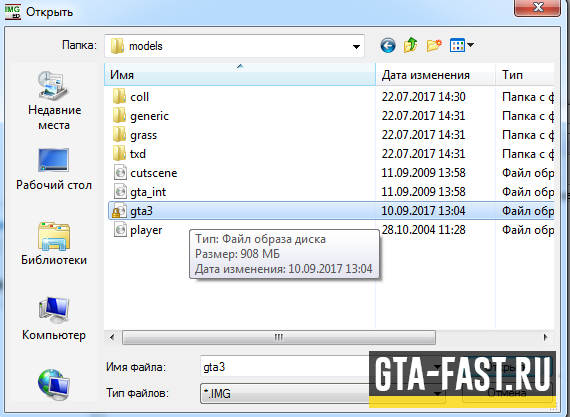The width and height of the screenshot is (570, 417).
Task: Sort by Имя column header
Action: coord(240,75)
